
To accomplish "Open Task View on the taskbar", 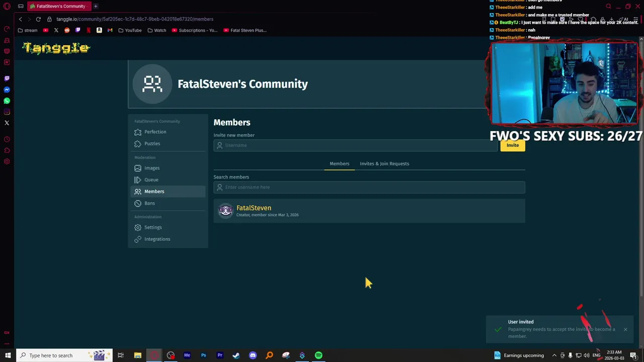I will coord(121,355).
